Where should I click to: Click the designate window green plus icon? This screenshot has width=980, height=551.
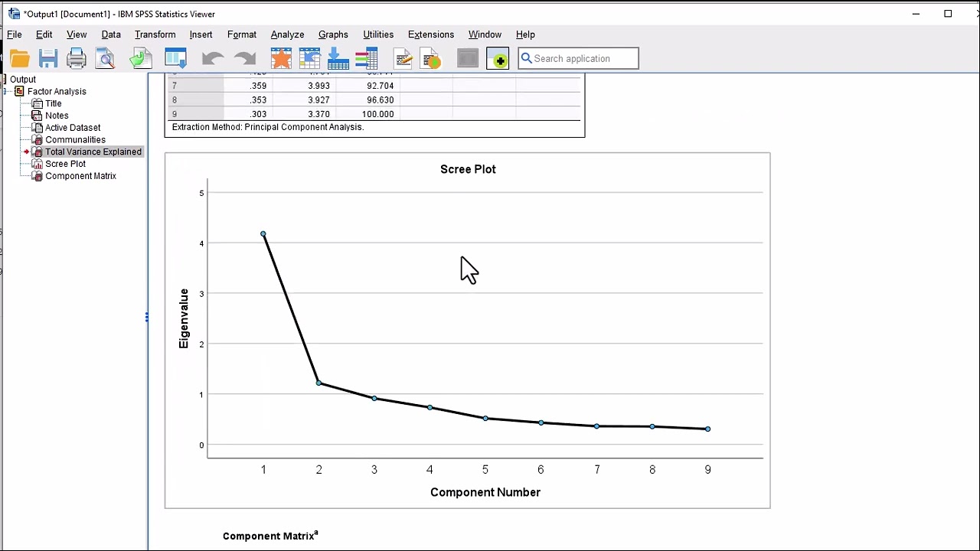click(498, 58)
